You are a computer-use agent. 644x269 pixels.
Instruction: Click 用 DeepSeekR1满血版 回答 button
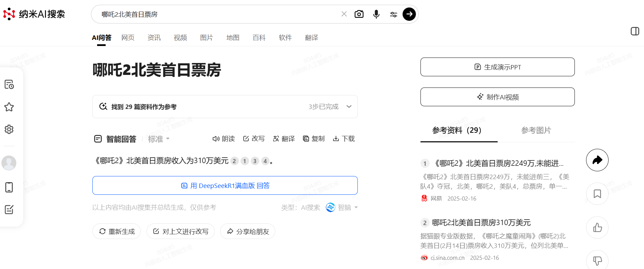click(x=225, y=186)
